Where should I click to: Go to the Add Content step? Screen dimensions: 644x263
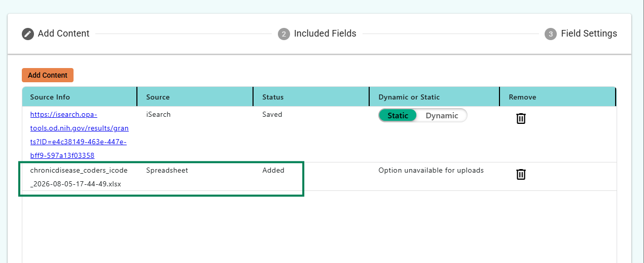tap(56, 34)
